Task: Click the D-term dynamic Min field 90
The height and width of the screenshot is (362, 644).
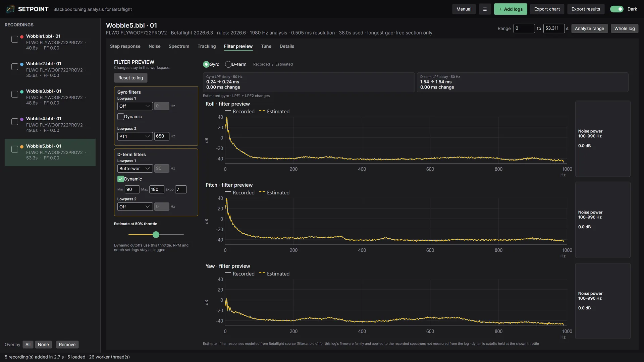Action: pos(132,189)
